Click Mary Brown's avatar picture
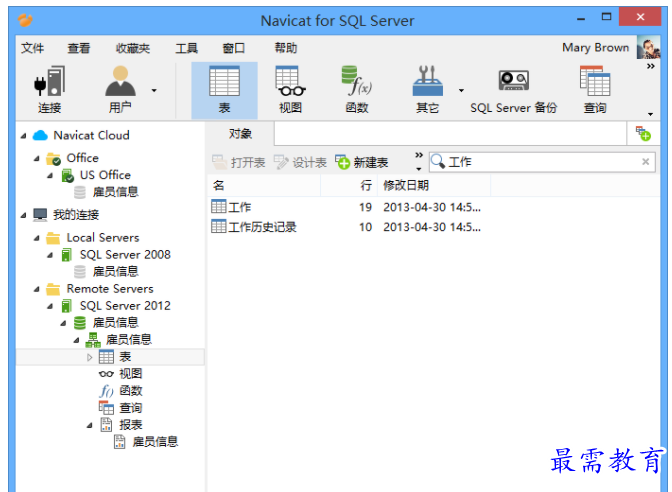 click(648, 48)
